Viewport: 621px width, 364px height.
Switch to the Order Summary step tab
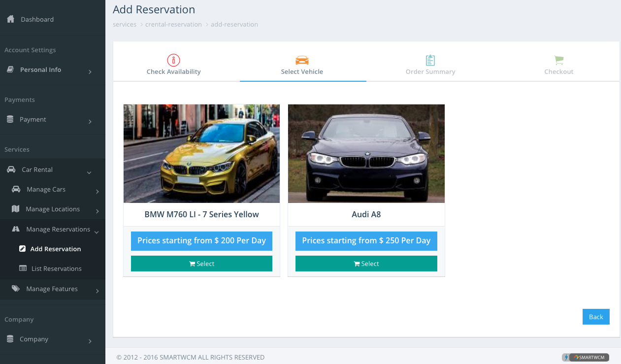(430, 65)
